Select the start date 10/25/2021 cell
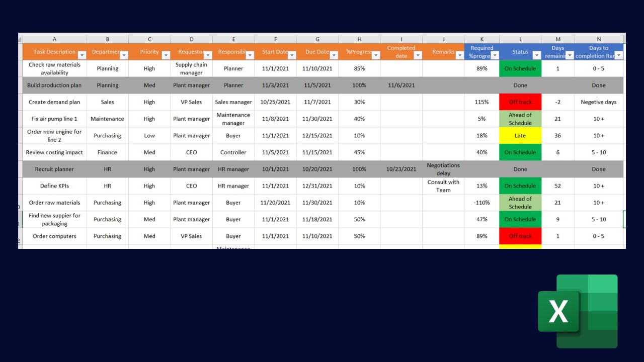Viewport: 644px width, 362px height. click(275, 102)
